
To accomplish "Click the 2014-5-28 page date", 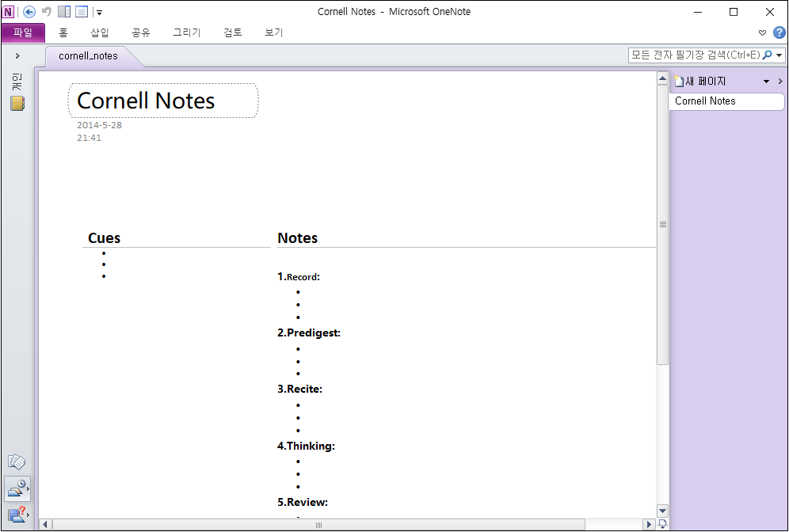I will click(x=99, y=125).
